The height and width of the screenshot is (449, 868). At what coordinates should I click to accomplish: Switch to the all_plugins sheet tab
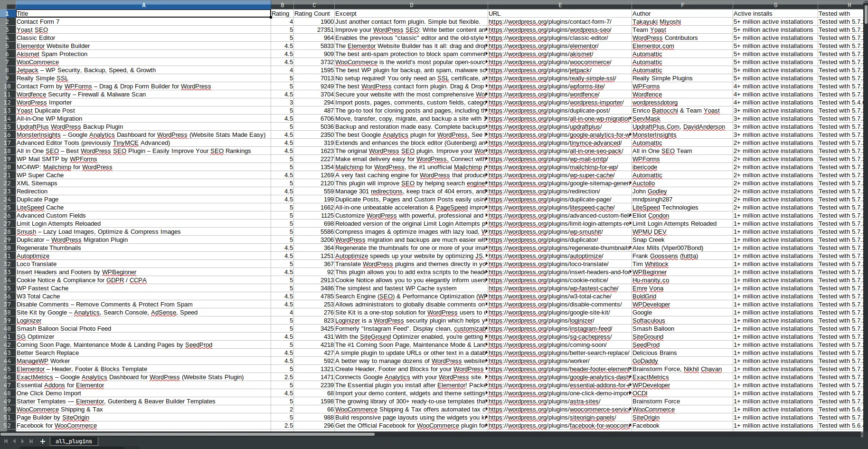pyautogui.click(x=74, y=441)
